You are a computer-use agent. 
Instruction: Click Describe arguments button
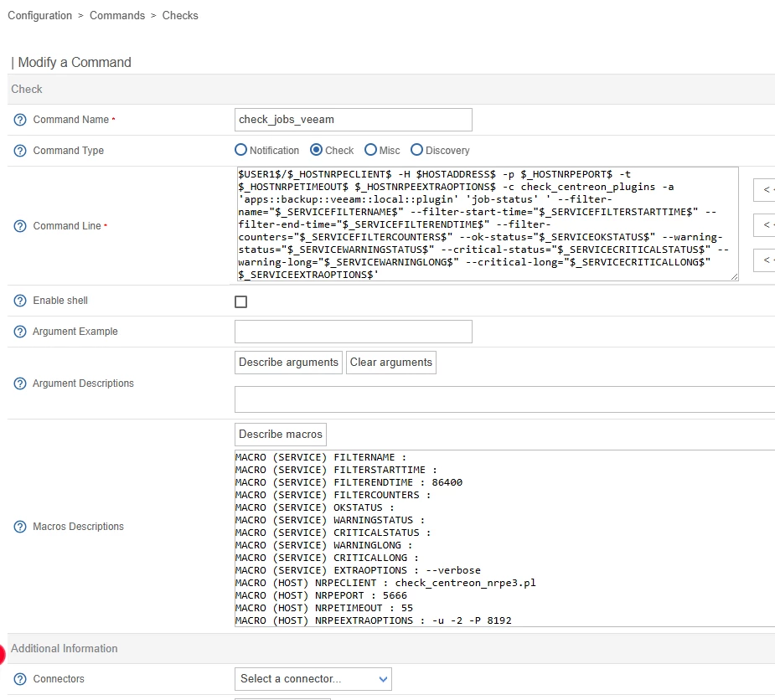288,363
